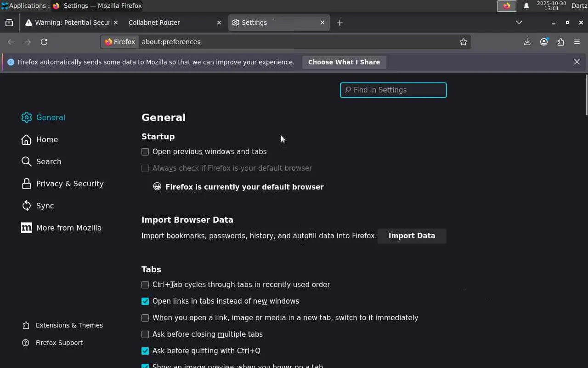Bookmark this page with star icon
The height and width of the screenshot is (368, 588).
(464, 42)
